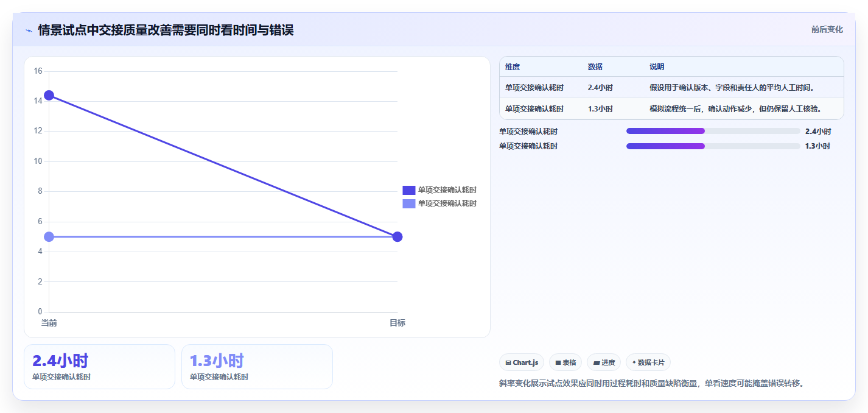Click the light blue data point above 当前

[x=49, y=236]
